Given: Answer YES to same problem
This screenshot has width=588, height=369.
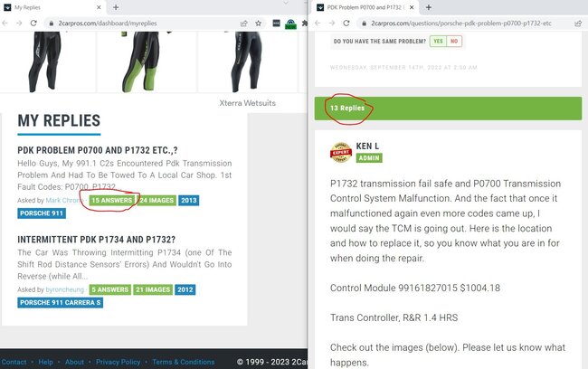Looking at the screenshot, I should (x=438, y=42).
